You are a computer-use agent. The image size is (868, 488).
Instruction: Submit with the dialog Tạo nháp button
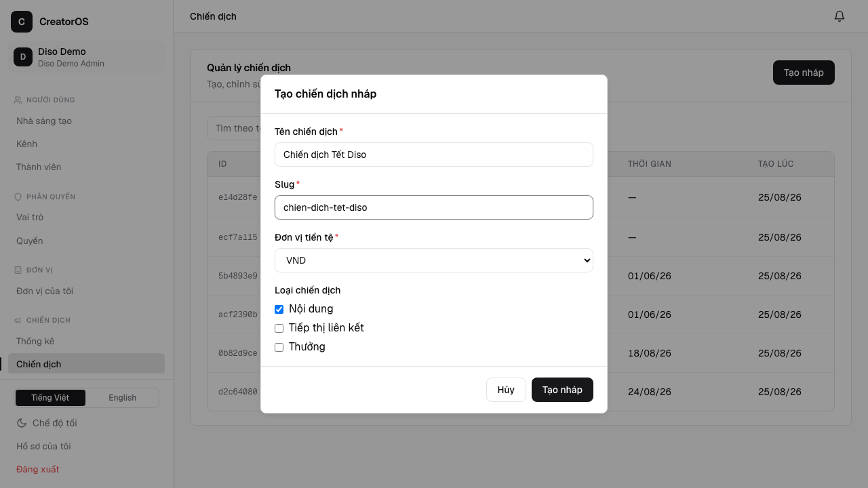(x=562, y=390)
